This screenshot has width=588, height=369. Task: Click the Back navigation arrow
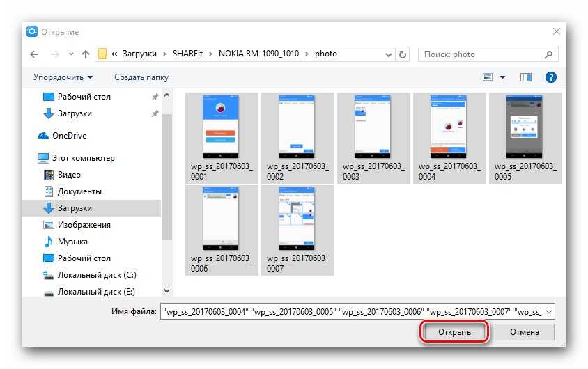pos(34,54)
